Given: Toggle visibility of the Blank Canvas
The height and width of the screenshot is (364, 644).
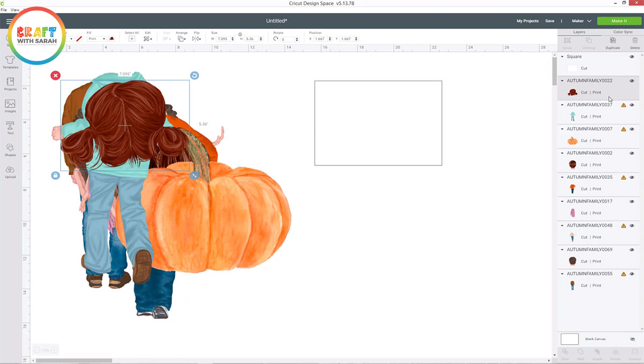Looking at the screenshot, I should [632, 339].
